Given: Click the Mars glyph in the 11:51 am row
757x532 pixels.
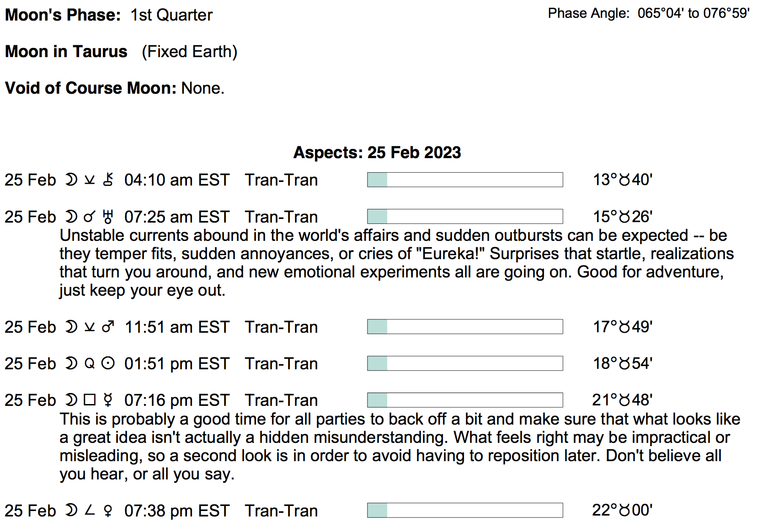Looking at the screenshot, I should tap(108, 327).
